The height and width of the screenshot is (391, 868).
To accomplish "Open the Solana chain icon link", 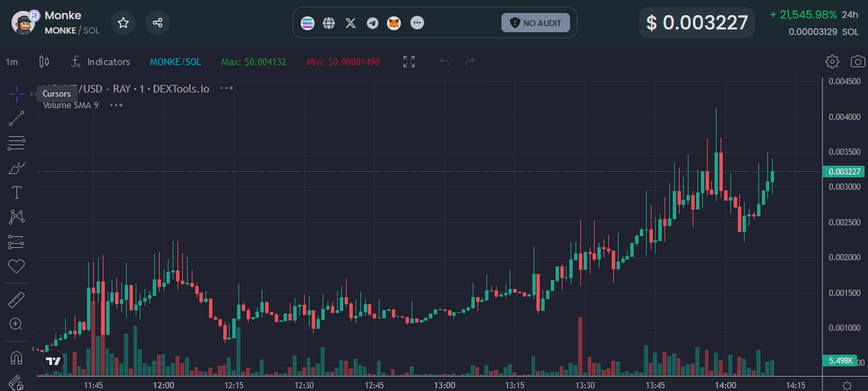I will coord(307,23).
